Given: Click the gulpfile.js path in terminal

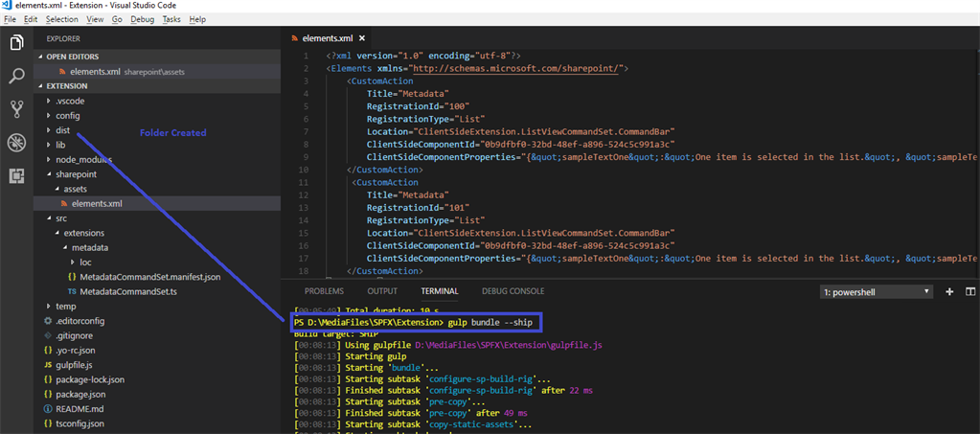Looking at the screenshot, I should click(508, 345).
